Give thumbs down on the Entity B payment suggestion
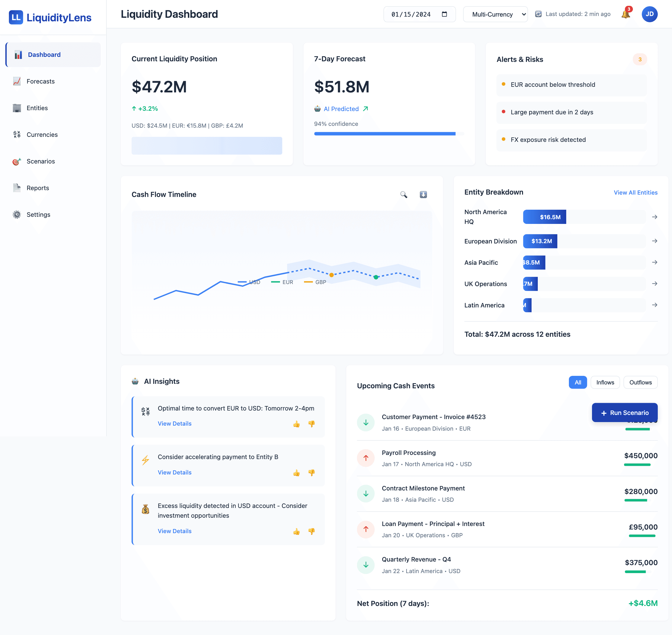Screen dimensions: 672x635 pos(311,472)
